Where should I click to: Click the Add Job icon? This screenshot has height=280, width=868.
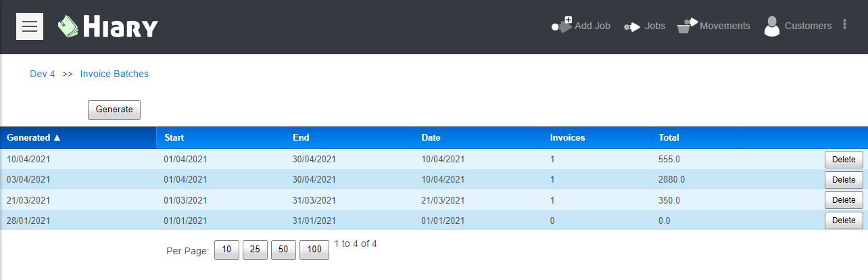click(x=562, y=25)
